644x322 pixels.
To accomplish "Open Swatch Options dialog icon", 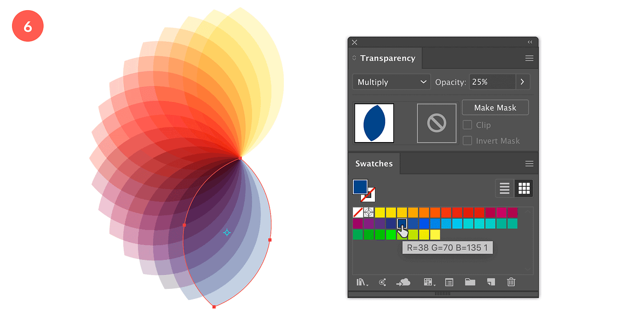I will [449, 282].
